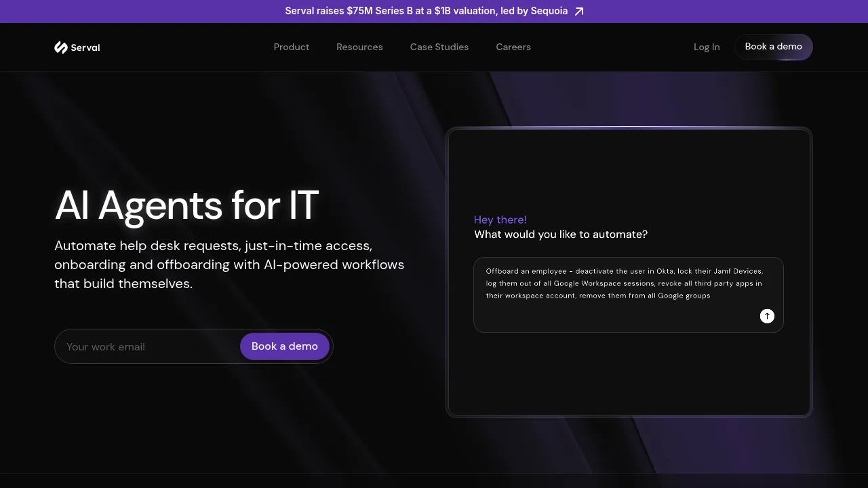The height and width of the screenshot is (488, 868).
Task: Click Book a demo beside email field
Action: coord(285,346)
